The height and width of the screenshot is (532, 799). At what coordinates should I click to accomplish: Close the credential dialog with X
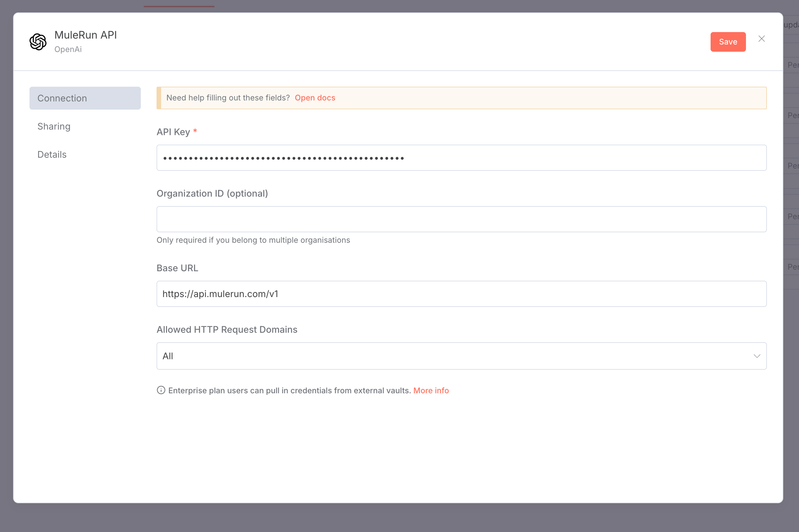tap(761, 39)
